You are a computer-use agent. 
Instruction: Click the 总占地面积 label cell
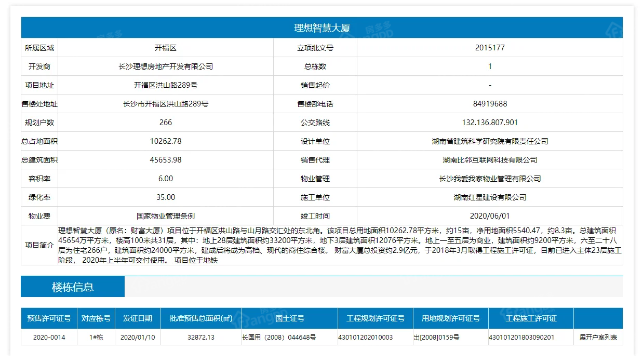click(39, 141)
